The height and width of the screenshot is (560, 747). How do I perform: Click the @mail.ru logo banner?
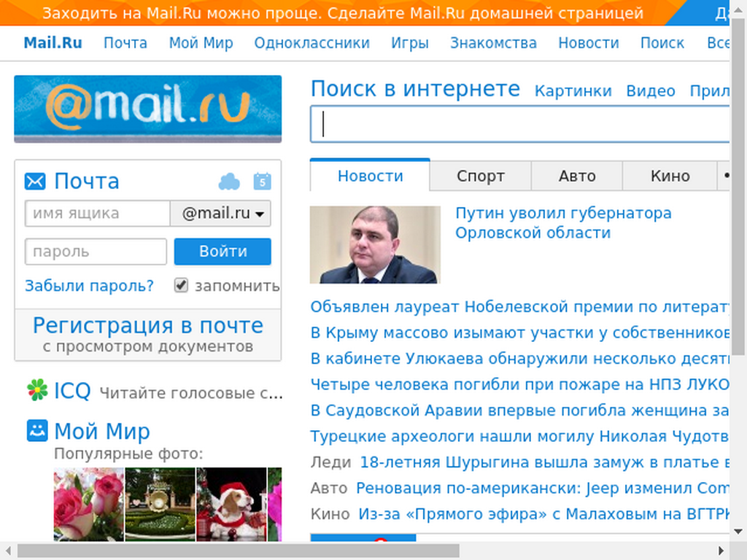(x=147, y=109)
